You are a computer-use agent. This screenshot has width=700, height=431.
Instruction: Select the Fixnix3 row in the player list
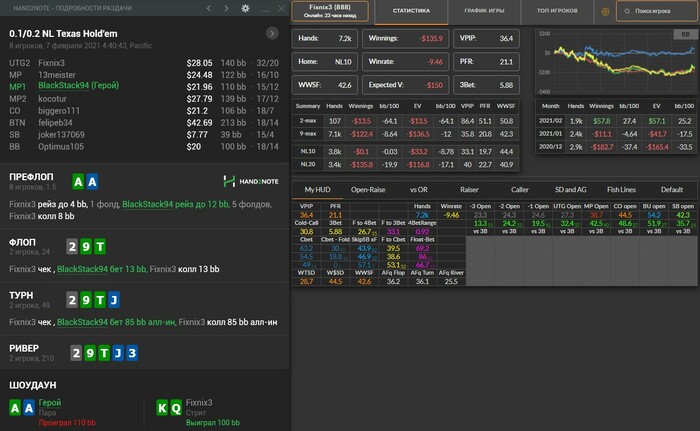coord(144,63)
